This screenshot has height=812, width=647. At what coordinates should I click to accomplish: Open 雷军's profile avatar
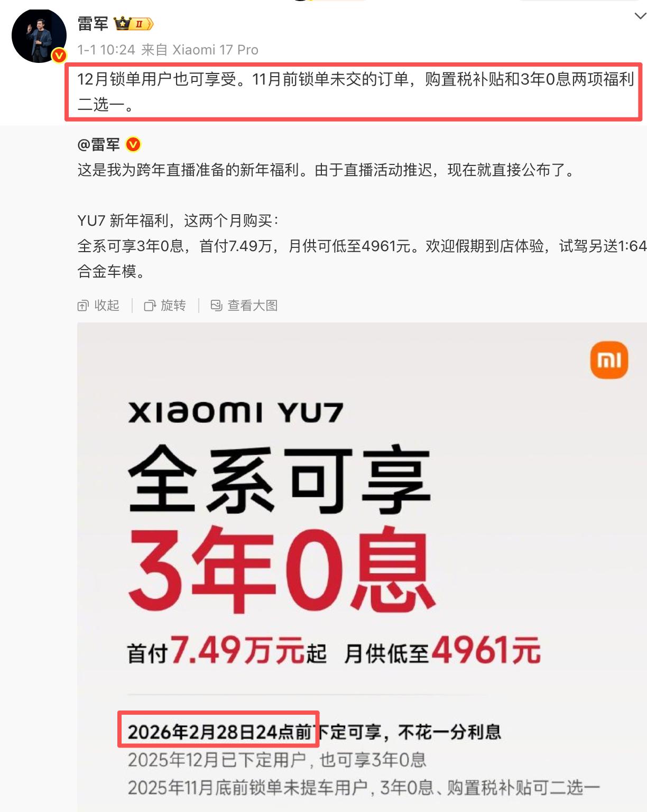click(39, 36)
